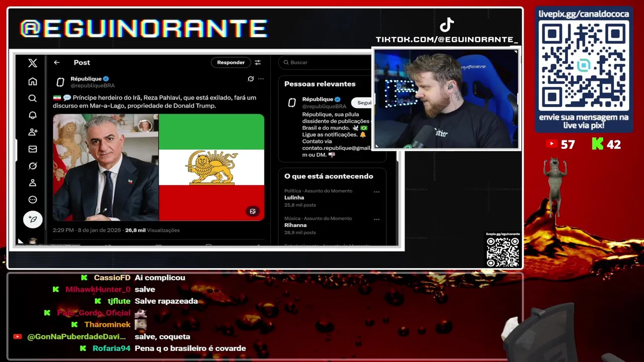Click the image badge on the flag picture
Viewport: 644px width, 362px height.
point(253,212)
